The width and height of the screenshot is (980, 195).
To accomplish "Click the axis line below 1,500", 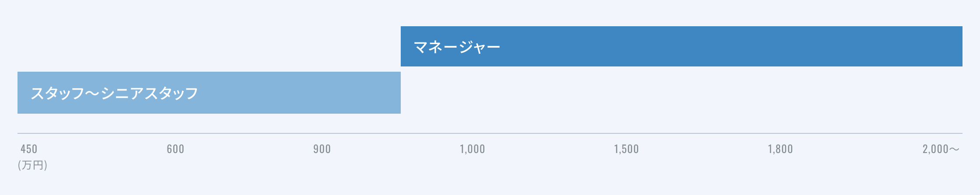I will coord(626,133).
